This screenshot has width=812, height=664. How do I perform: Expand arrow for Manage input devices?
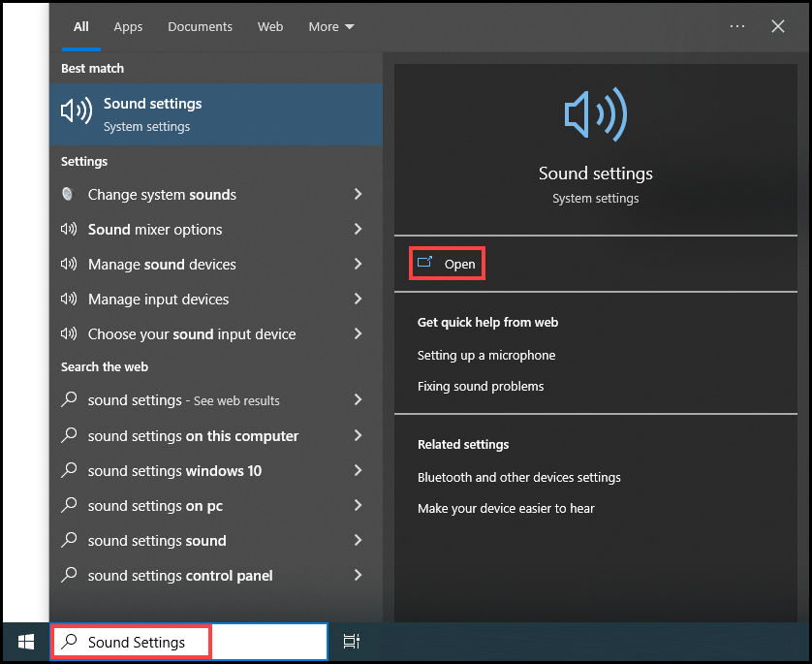click(x=358, y=299)
